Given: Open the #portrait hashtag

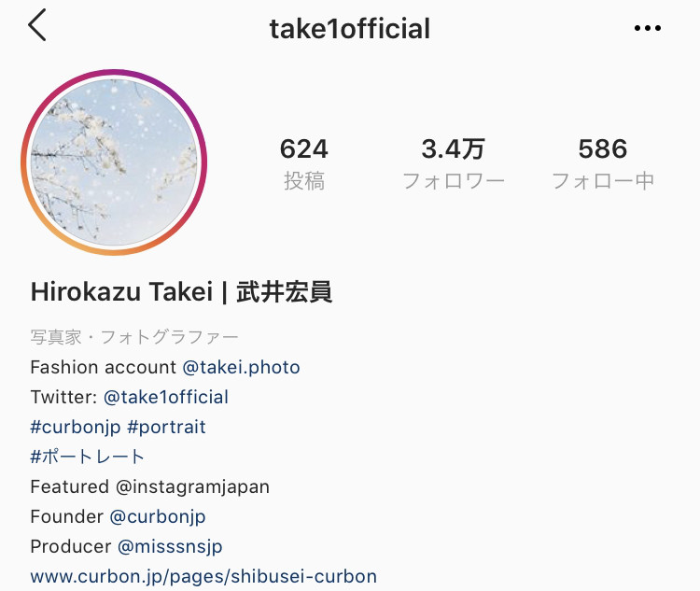Looking at the screenshot, I should click(166, 428).
